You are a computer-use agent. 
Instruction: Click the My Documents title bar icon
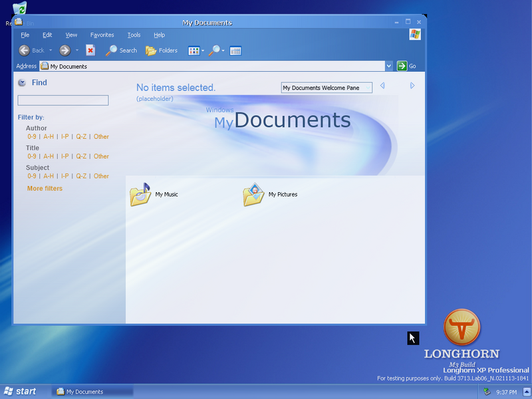click(x=19, y=22)
